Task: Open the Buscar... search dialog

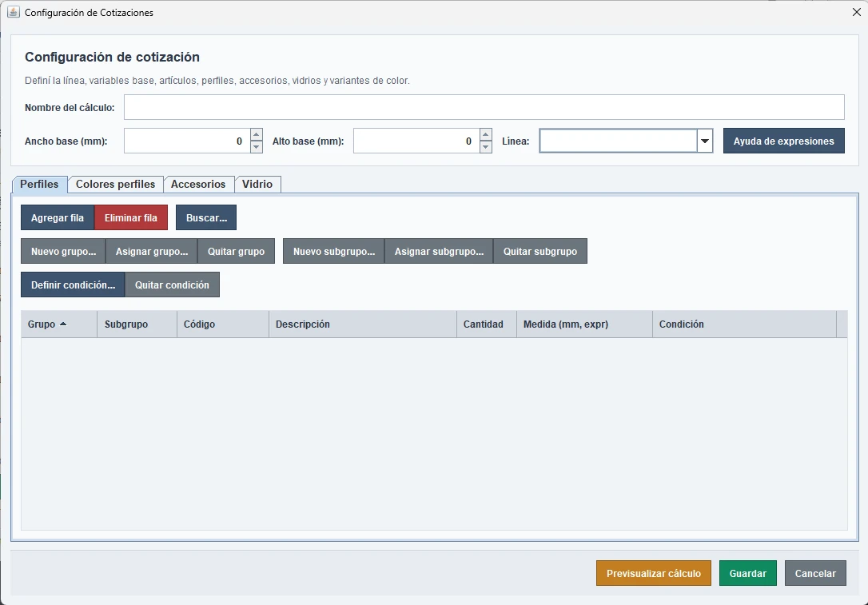Action: click(206, 217)
